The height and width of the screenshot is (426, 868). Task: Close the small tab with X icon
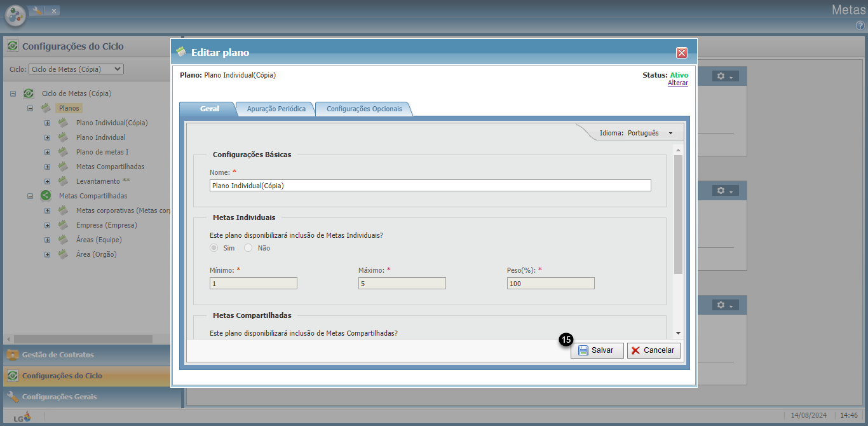[x=54, y=11]
